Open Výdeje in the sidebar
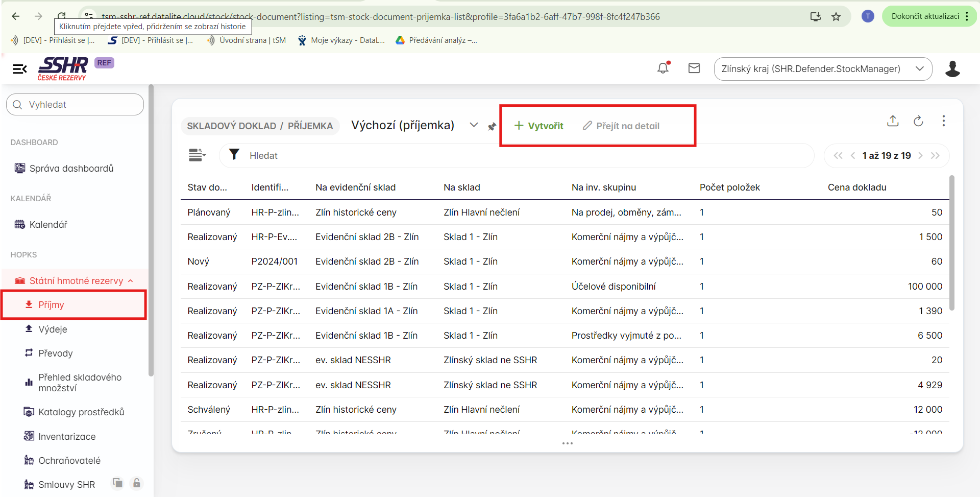The image size is (980, 497). pos(53,329)
